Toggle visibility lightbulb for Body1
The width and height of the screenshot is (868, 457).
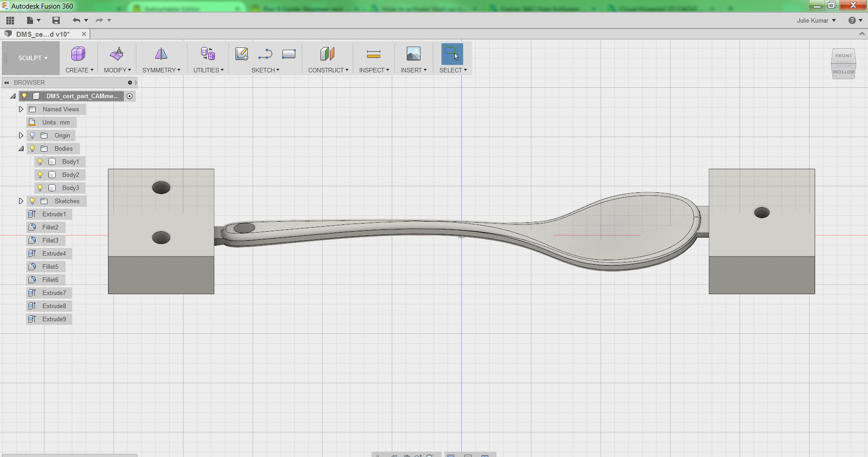(x=40, y=162)
